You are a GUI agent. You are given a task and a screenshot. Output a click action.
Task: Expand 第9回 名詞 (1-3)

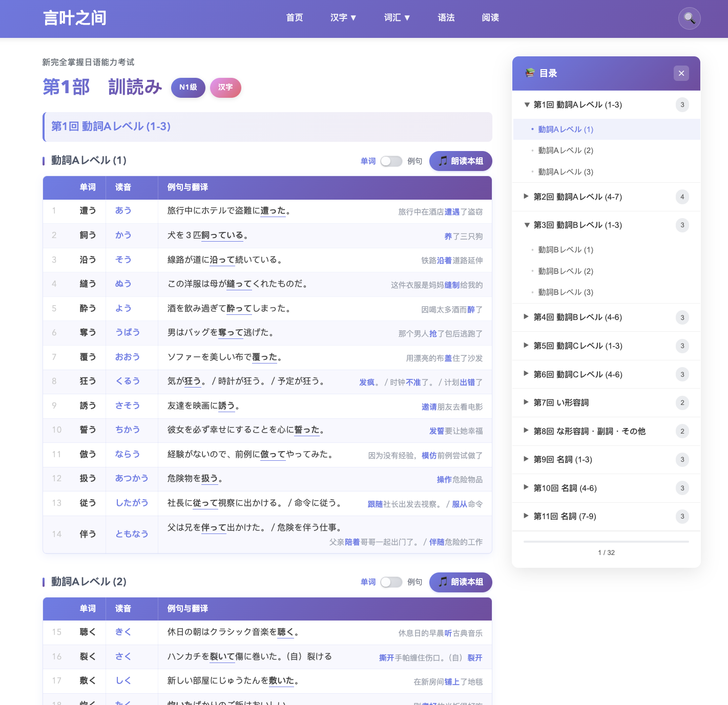(x=606, y=460)
